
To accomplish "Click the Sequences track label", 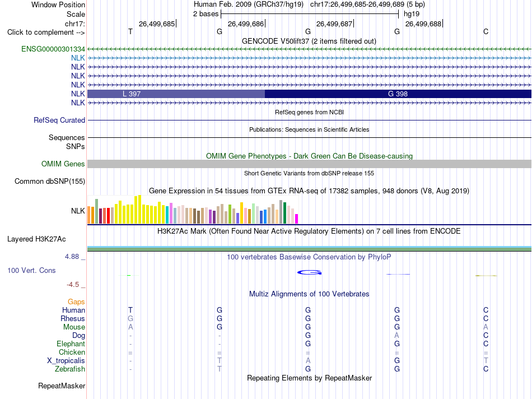I will click(x=67, y=137).
